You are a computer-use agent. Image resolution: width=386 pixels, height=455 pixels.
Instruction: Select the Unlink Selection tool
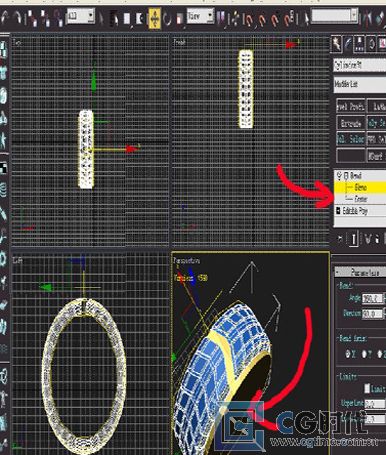[45, 18]
